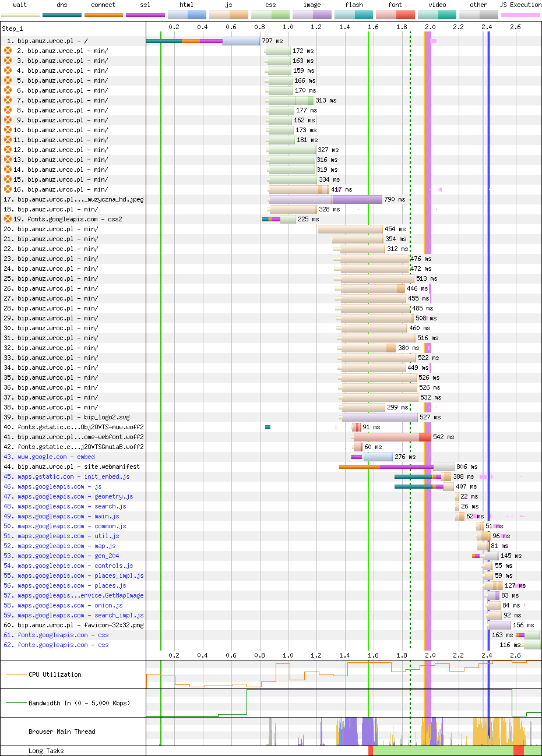Click the '542 ms' webfont timing label
The image size is (542, 756).
[444, 437]
